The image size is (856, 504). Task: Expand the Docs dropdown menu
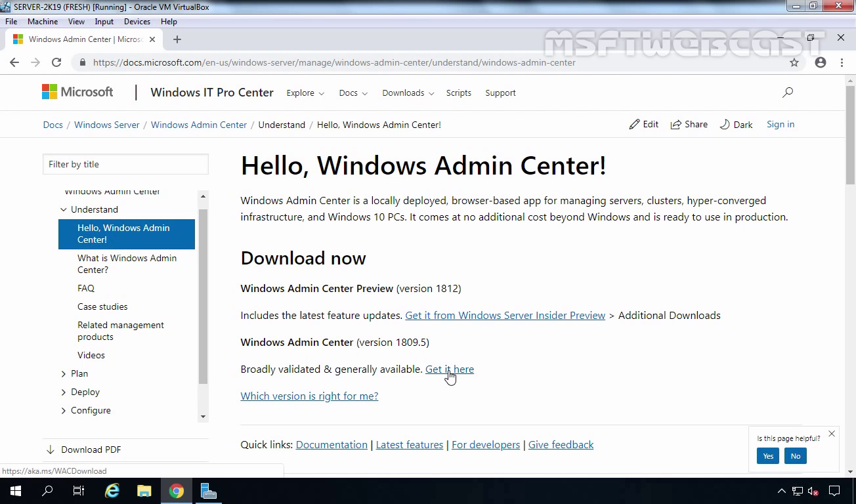(x=353, y=93)
